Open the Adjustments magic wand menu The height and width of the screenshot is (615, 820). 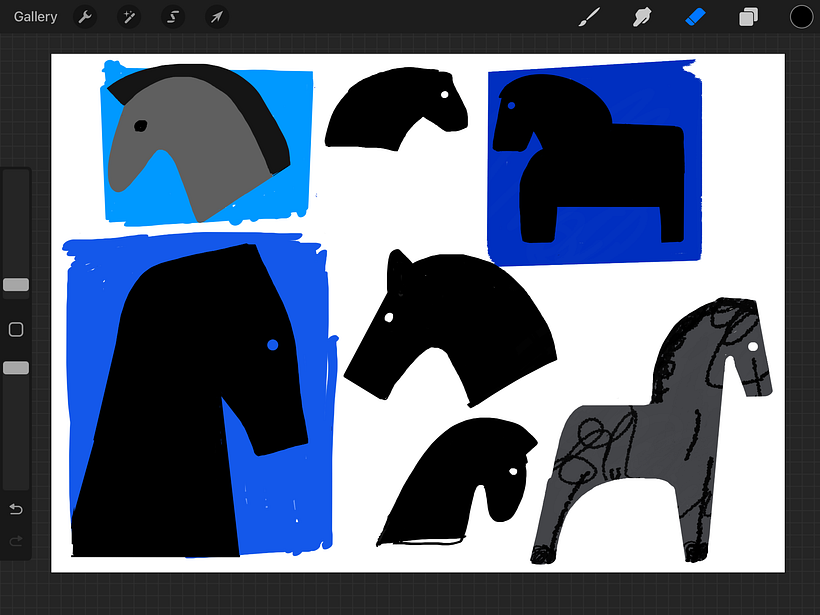click(129, 17)
